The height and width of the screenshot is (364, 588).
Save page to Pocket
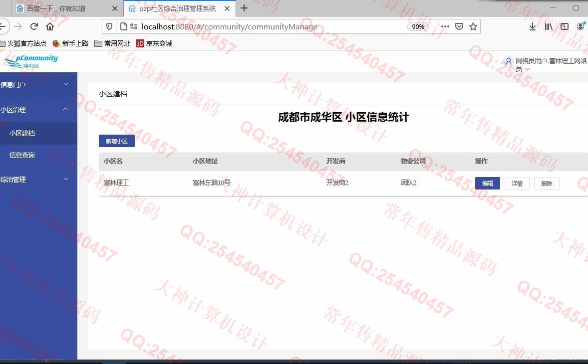(x=459, y=26)
